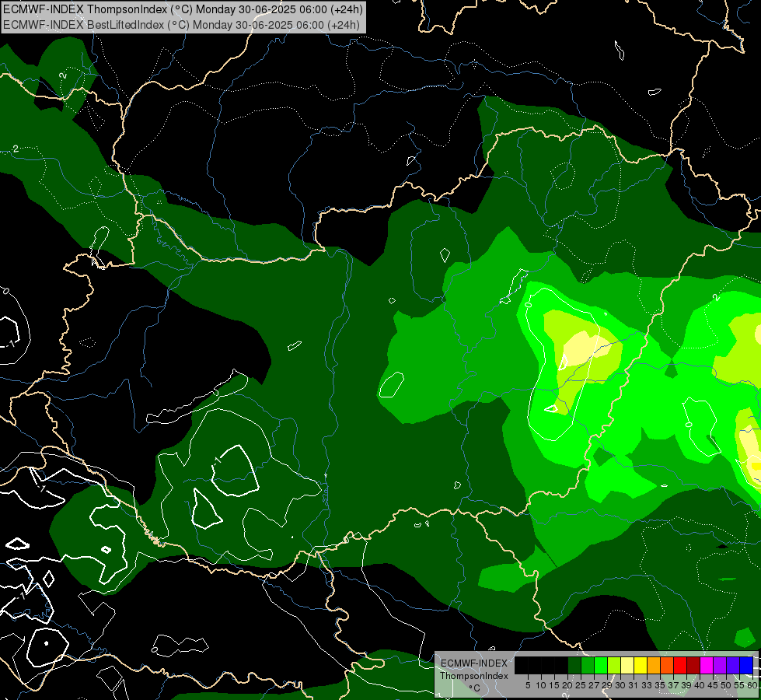Select the red 37–39 legend swatch

coord(680,665)
